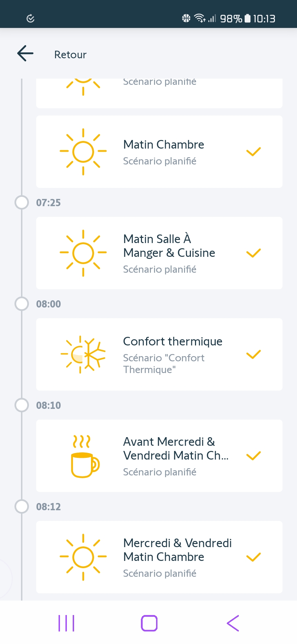Tap the back arrow icon
This screenshot has height=644, width=297.
(x=25, y=53)
